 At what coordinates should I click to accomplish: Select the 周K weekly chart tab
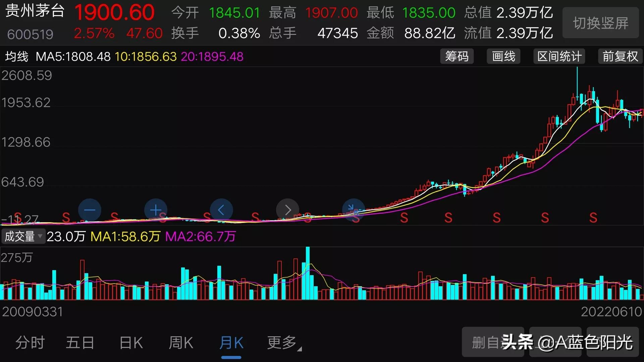[x=181, y=342]
